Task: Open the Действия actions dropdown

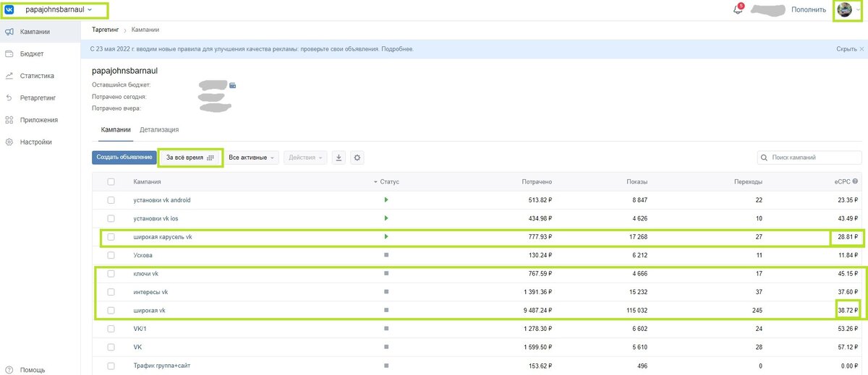Action: (305, 158)
